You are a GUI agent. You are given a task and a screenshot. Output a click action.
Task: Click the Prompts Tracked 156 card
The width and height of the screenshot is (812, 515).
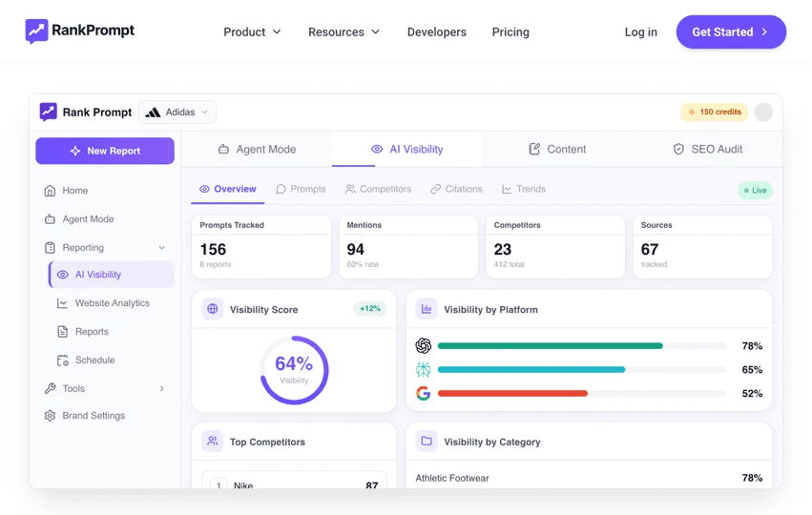pos(261,247)
